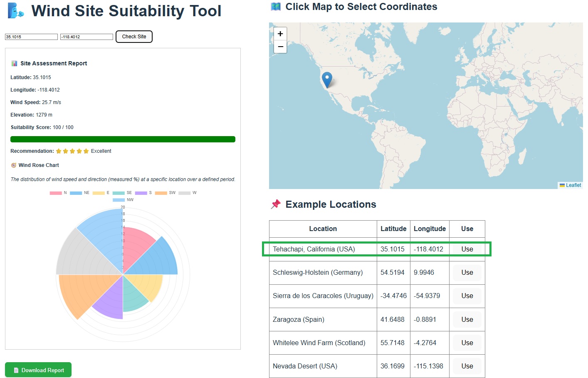Viewport: 588px width, 378px height.
Task: Apply Zaragoza (Spain) coordinates
Action: point(467,320)
